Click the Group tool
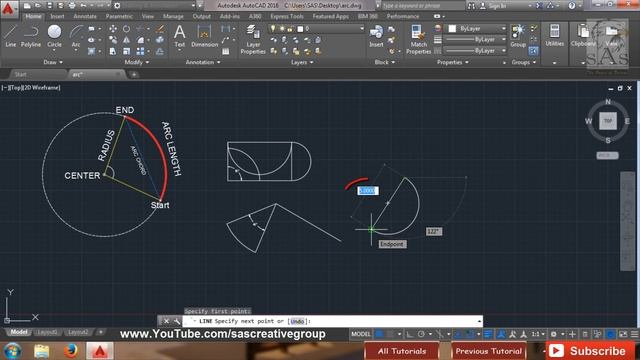This screenshot has width=640, height=360. 518,36
